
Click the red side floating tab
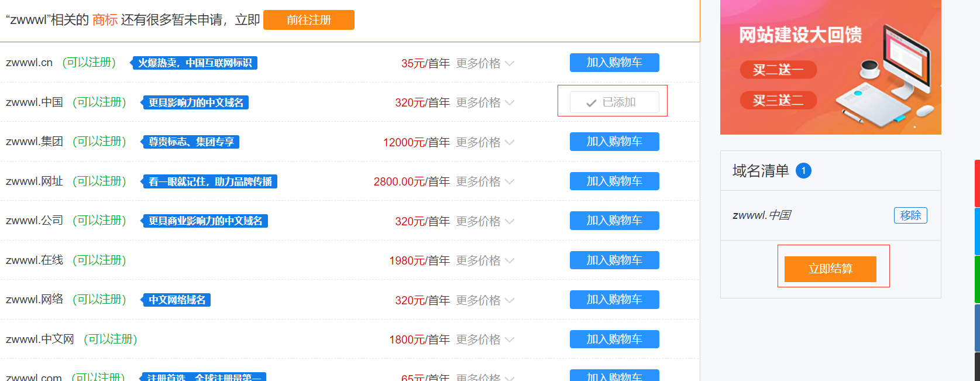point(977,183)
